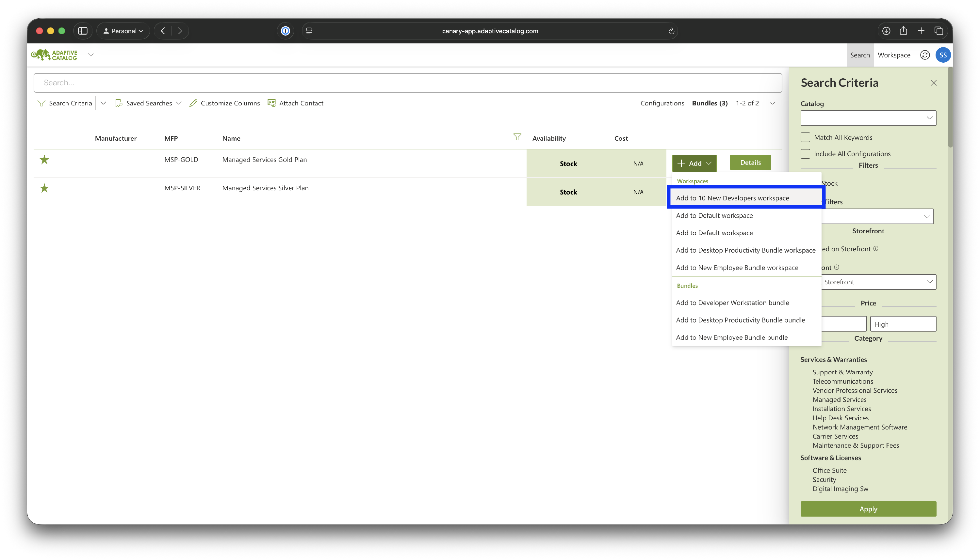Open the Catalog dropdown
Screen dimensions: 980x560
868,118
